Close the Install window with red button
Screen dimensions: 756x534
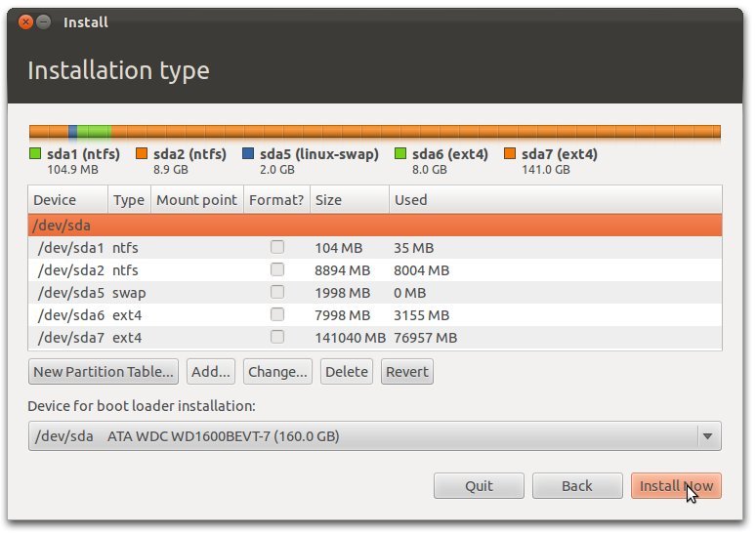point(25,21)
